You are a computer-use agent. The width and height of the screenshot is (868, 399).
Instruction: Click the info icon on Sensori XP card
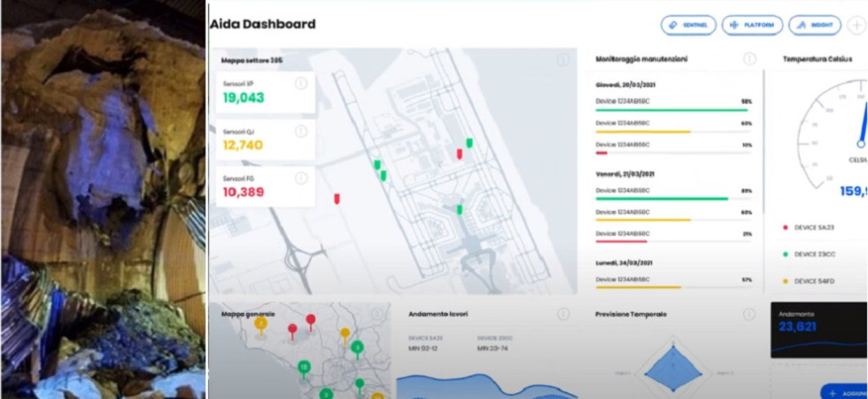point(300,83)
